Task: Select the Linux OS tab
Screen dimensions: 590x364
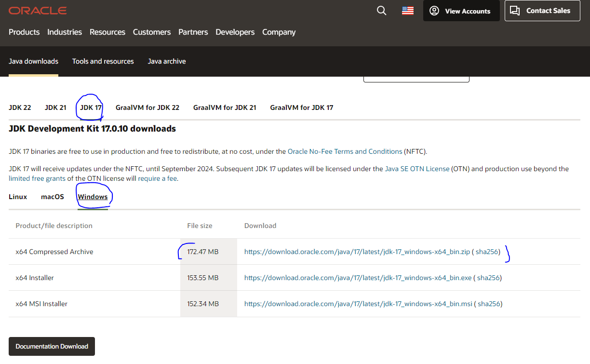Action: [18, 197]
